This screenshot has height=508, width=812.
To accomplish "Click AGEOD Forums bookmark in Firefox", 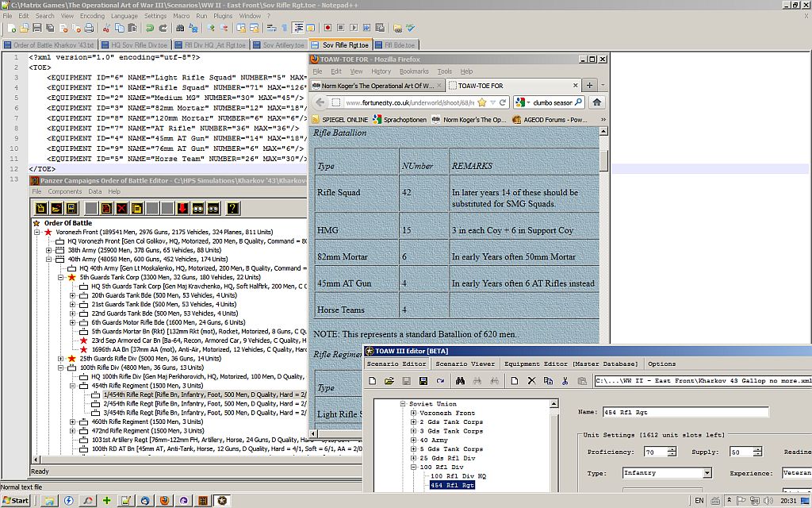I will coord(550,120).
